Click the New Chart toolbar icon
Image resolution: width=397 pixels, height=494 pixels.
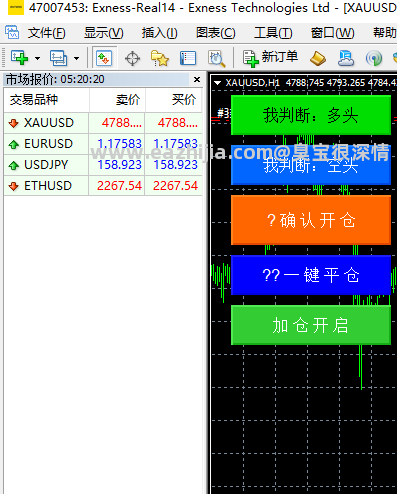pos(19,58)
